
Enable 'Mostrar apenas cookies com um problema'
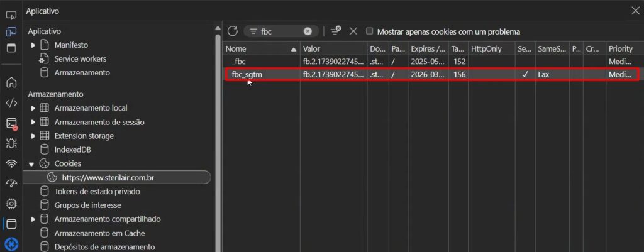coord(370,31)
